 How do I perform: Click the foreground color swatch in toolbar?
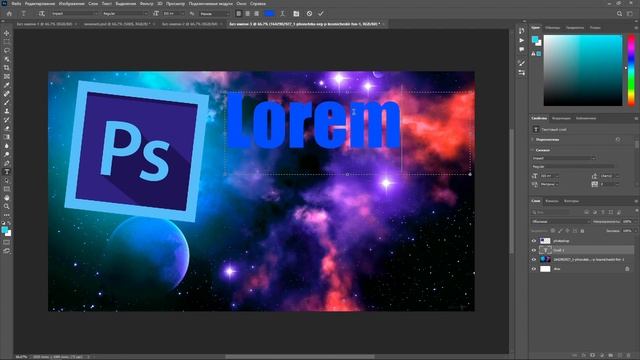(5, 230)
